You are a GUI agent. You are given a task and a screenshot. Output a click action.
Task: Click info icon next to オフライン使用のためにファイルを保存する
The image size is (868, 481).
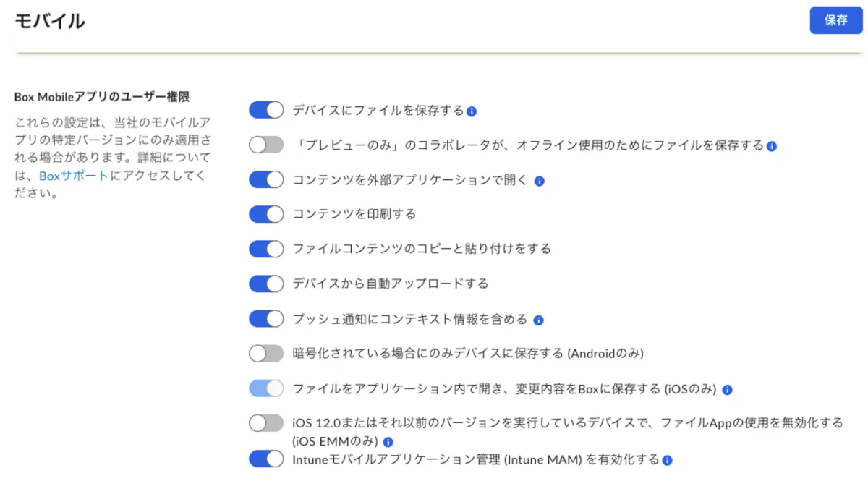[772, 146]
